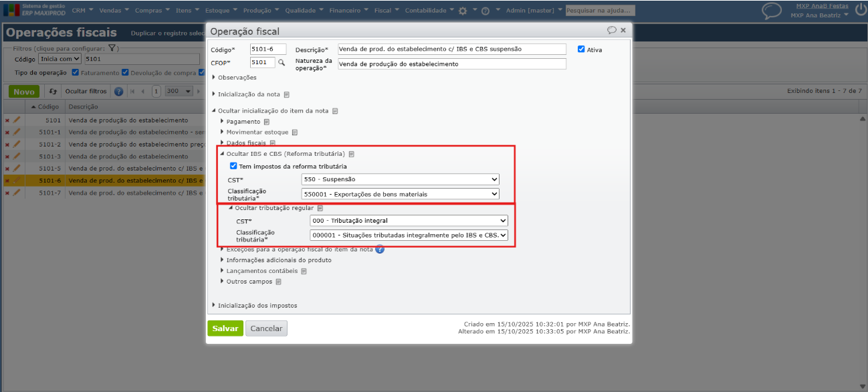
Task: Click form icon beside Pagamento
Action: coord(266,122)
